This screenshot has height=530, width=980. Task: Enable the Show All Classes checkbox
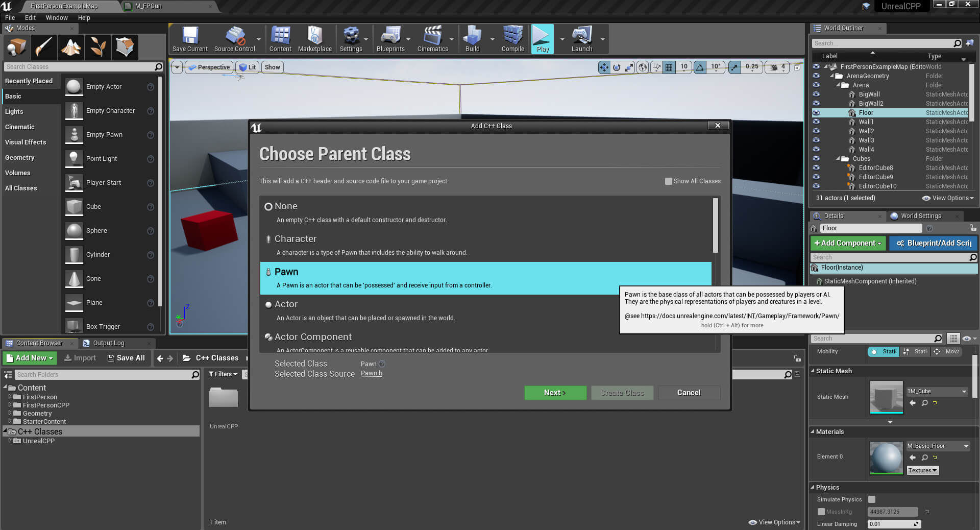click(668, 181)
